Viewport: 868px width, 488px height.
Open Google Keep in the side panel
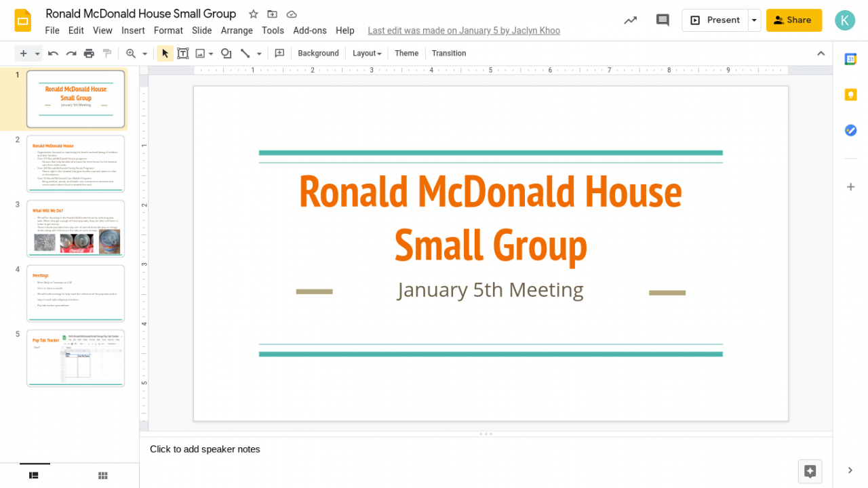(x=850, y=95)
